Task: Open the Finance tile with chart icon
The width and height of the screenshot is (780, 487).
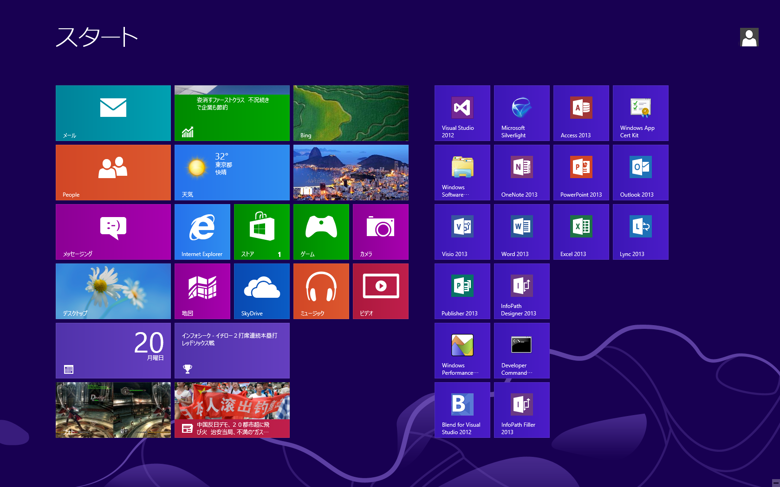Action: [232, 113]
